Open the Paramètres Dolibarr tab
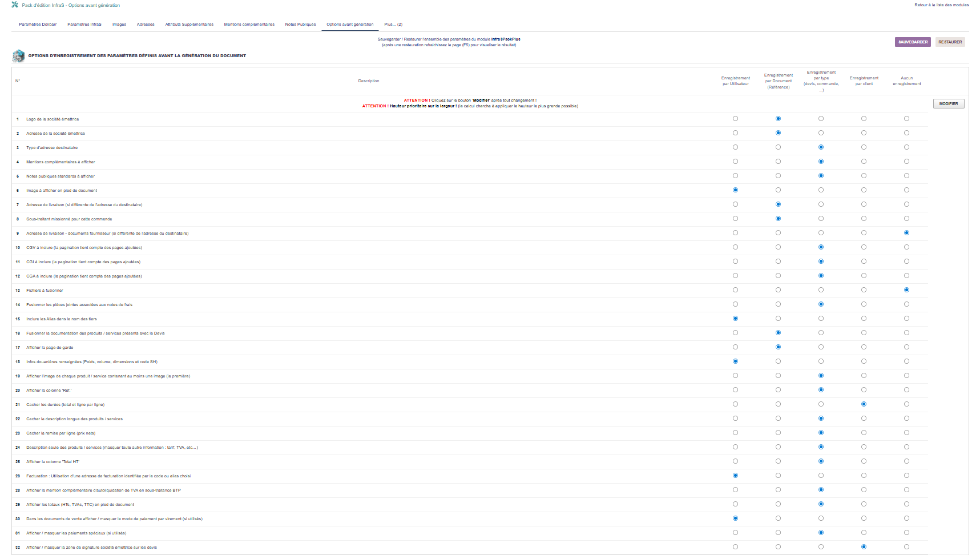This screenshot has height=555, width=980. [x=38, y=25]
